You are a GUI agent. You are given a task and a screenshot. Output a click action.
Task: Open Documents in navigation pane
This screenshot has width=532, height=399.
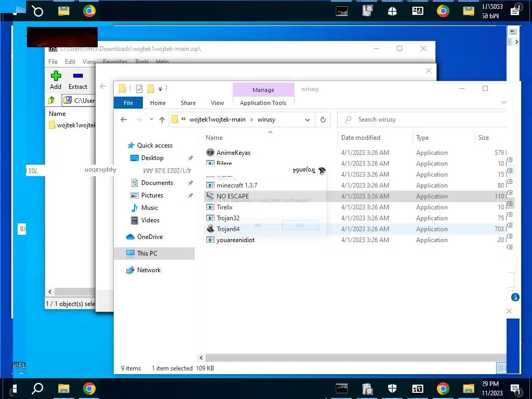click(x=157, y=182)
